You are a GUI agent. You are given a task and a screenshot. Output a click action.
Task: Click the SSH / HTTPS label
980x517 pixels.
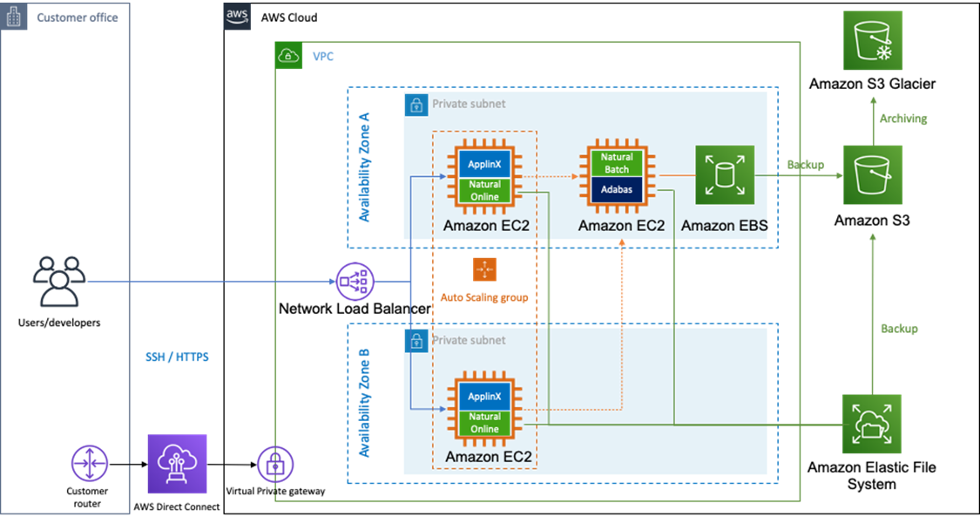pyautogui.click(x=178, y=357)
